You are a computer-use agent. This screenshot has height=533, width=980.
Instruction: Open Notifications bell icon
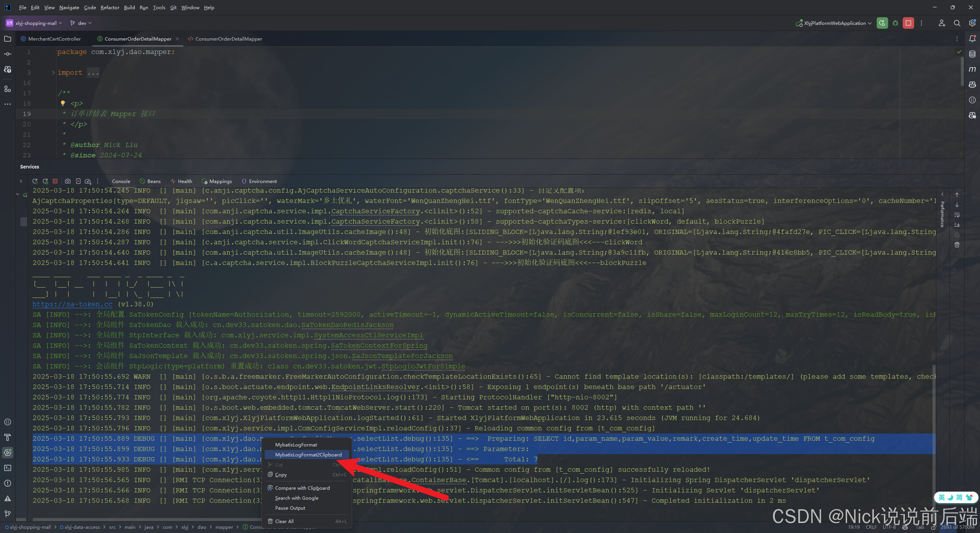[972, 39]
